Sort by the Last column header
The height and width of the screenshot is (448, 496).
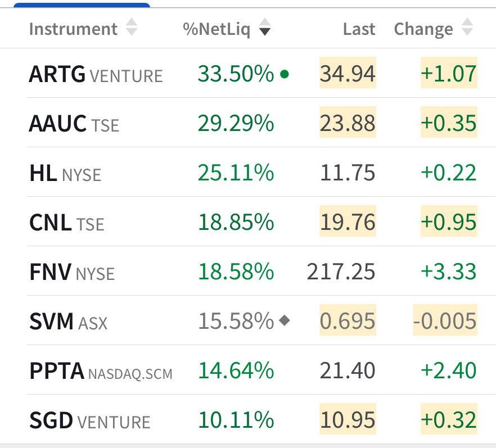coord(359,29)
